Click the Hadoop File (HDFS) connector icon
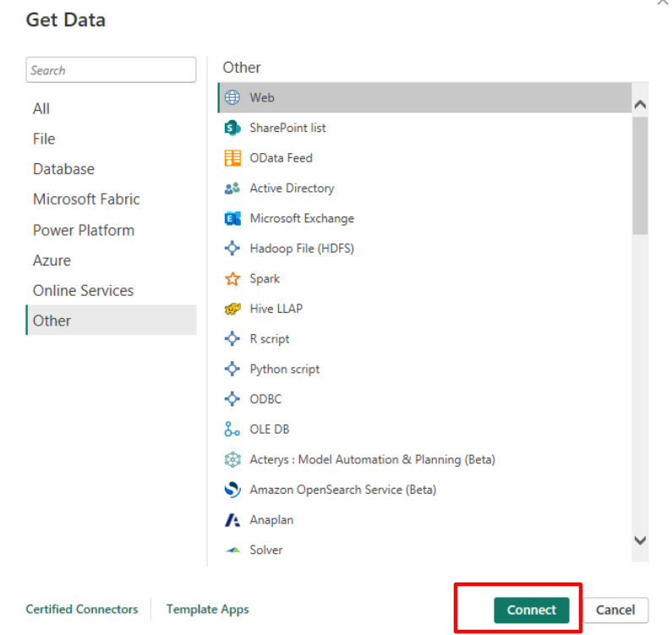The image size is (672, 635). [232, 249]
